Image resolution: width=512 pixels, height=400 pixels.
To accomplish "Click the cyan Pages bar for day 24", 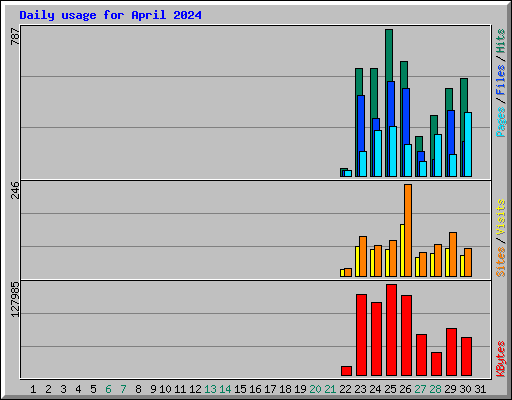I will 378,153.
